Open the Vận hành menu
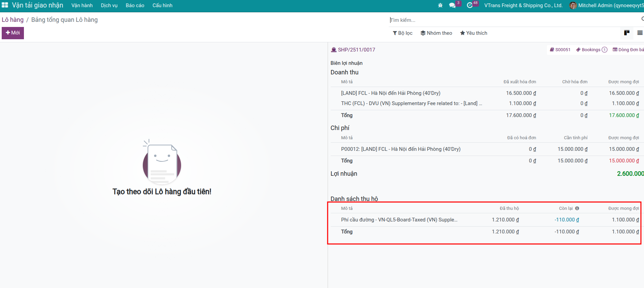 pyautogui.click(x=82, y=5)
